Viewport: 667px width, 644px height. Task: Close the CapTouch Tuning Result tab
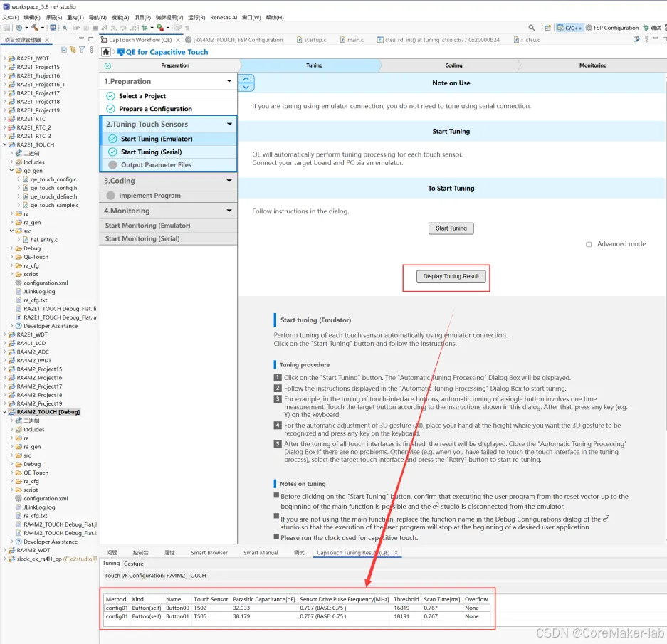(x=396, y=552)
